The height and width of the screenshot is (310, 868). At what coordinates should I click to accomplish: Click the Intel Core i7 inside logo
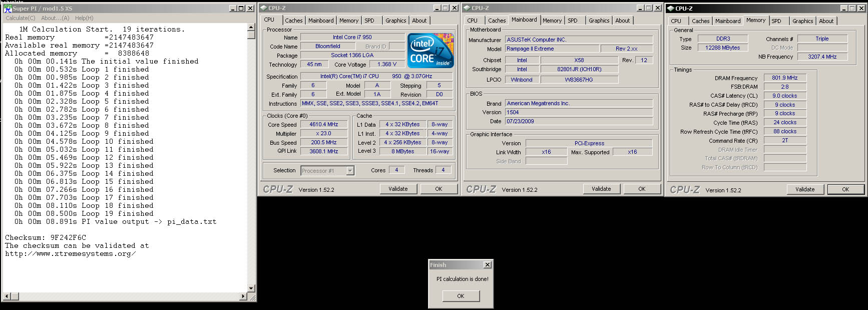click(430, 50)
